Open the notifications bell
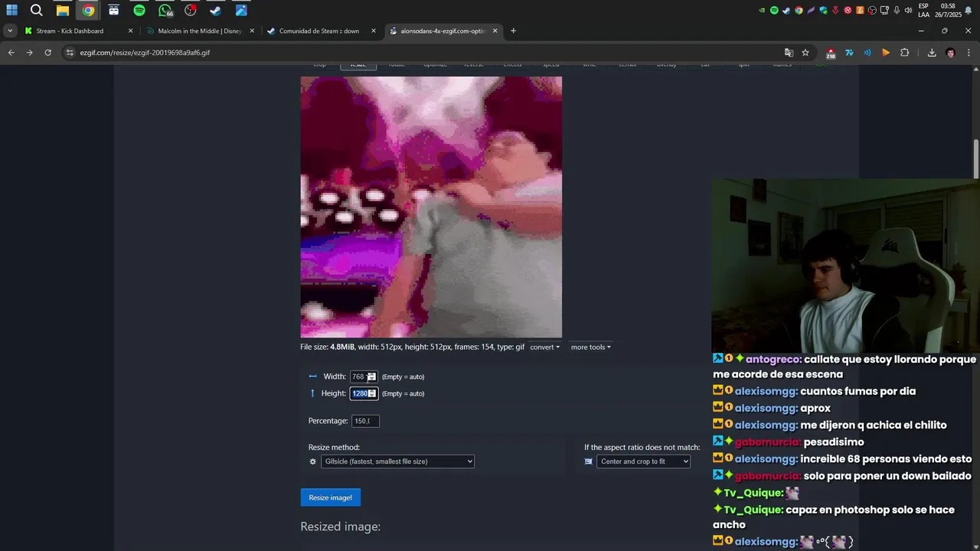The height and width of the screenshot is (551, 980). pos(969,10)
